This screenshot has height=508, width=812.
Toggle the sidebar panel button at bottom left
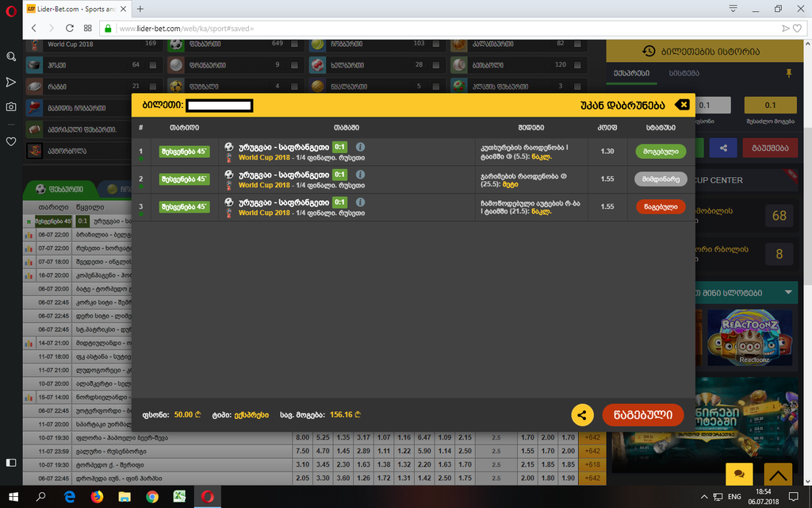pyautogui.click(x=11, y=463)
